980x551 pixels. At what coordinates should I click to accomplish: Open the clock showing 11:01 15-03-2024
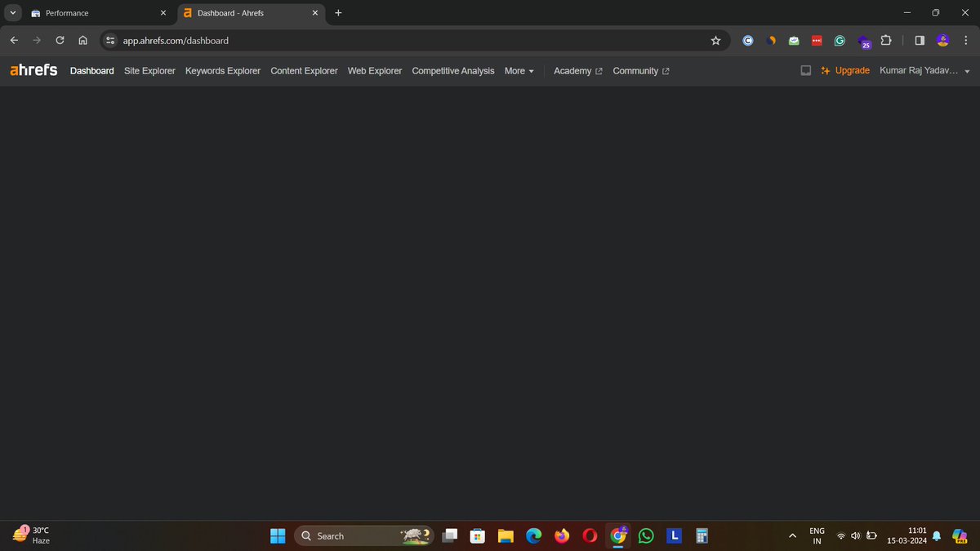pyautogui.click(x=907, y=535)
